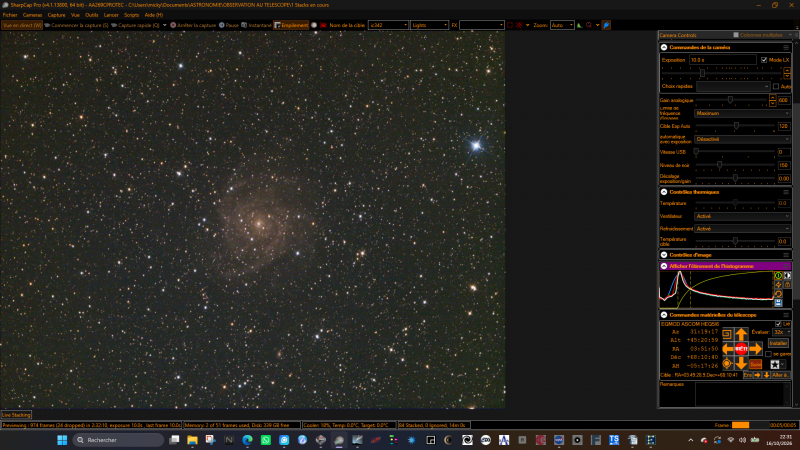Open the Refroidissement dropdown
Viewport: 800px width, 450px height.
(742, 229)
